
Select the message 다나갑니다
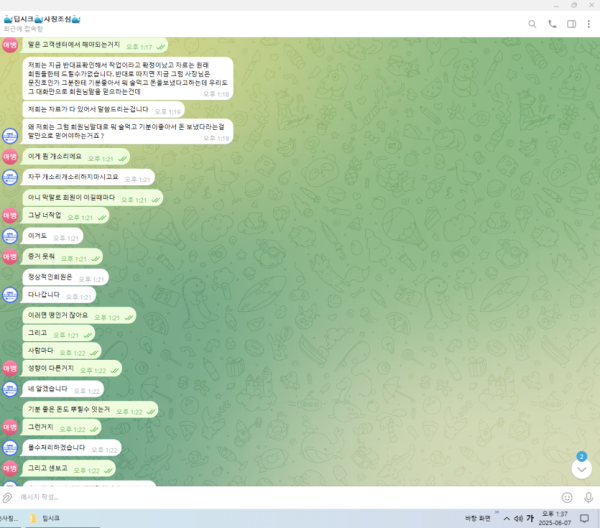click(x=59, y=295)
